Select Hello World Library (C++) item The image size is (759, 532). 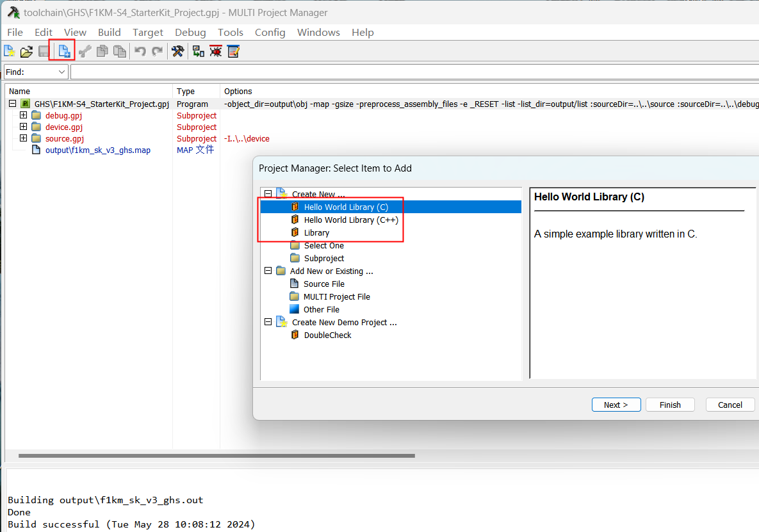click(350, 220)
